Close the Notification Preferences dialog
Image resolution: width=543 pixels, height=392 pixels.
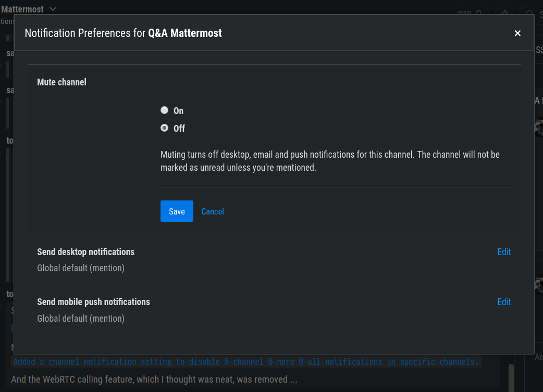(x=517, y=33)
